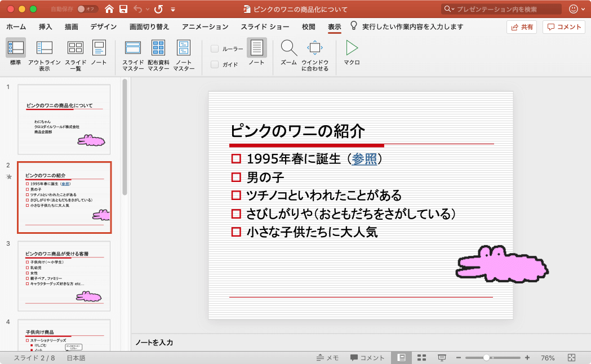Click bullet 小さな子供たちに大人気
The image size is (591, 364).
312,232
